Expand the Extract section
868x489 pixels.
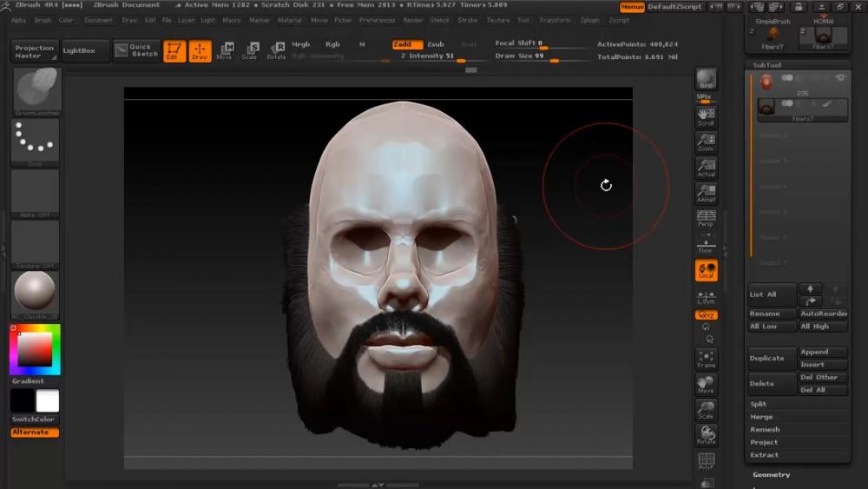(764, 455)
